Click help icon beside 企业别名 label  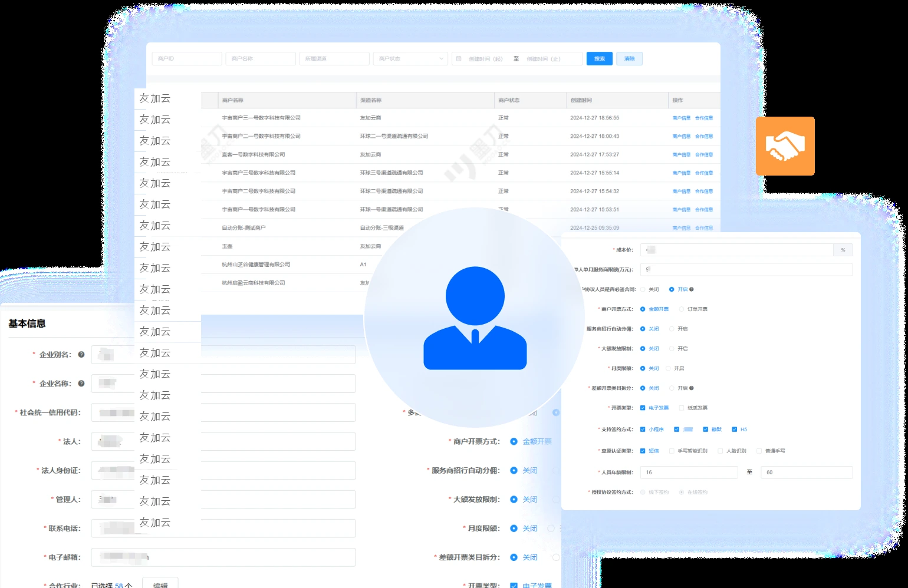pyautogui.click(x=81, y=355)
